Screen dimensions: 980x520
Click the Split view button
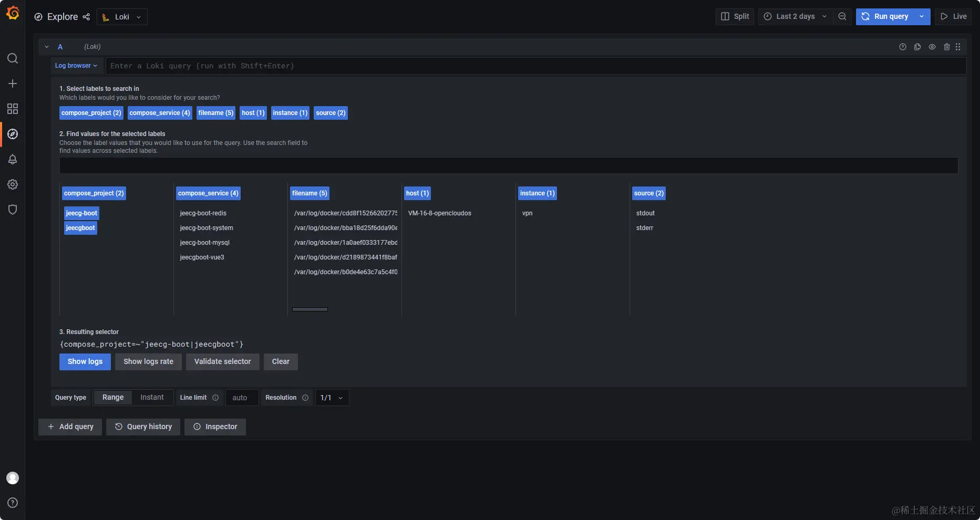pyautogui.click(x=735, y=16)
